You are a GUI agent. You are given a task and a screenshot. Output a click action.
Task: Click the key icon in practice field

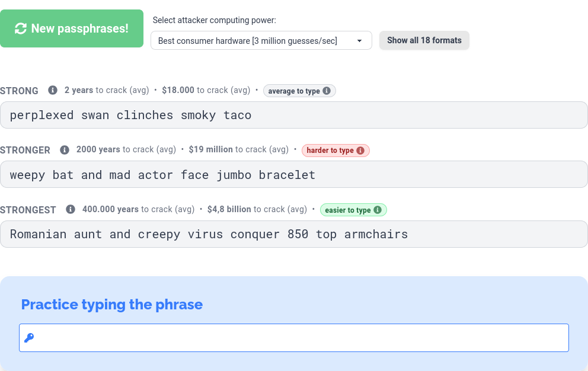tap(29, 338)
